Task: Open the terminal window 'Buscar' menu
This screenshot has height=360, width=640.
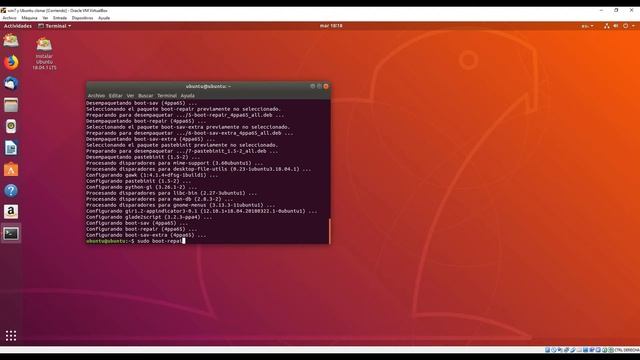Action: point(146,96)
